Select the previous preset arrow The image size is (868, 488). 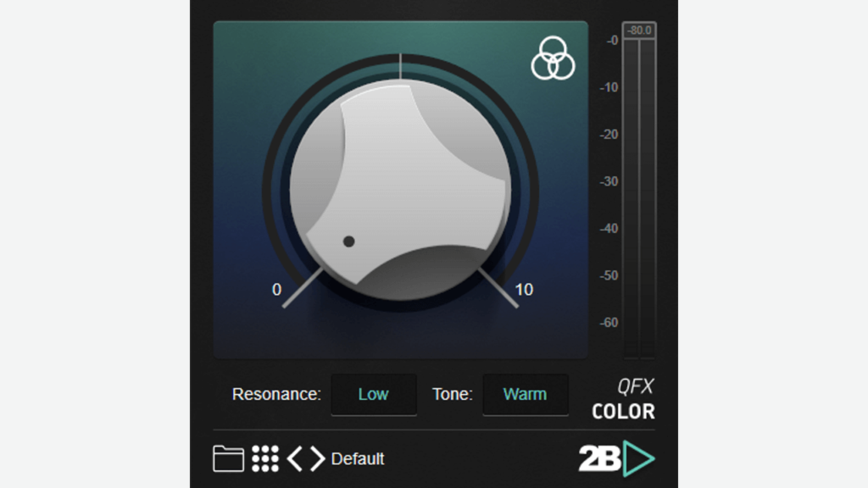click(x=296, y=458)
